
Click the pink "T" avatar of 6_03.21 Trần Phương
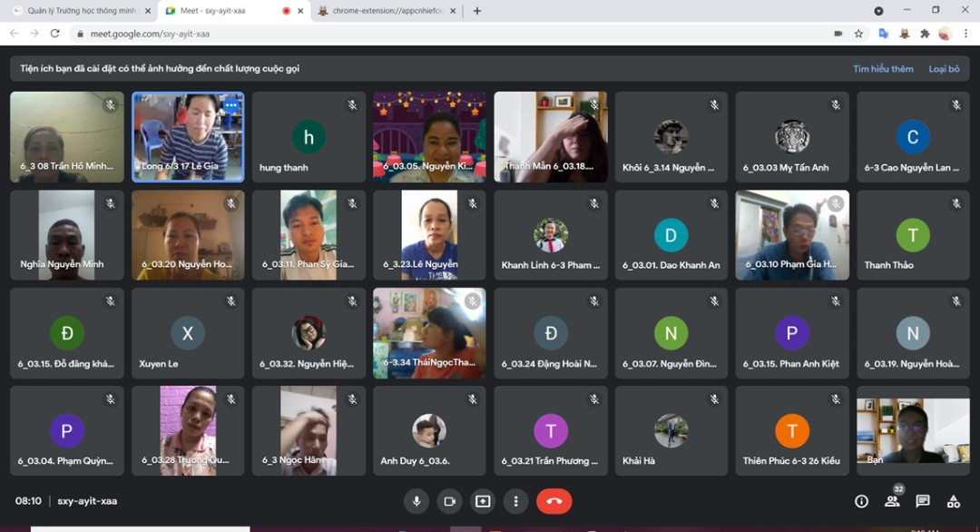click(551, 430)
